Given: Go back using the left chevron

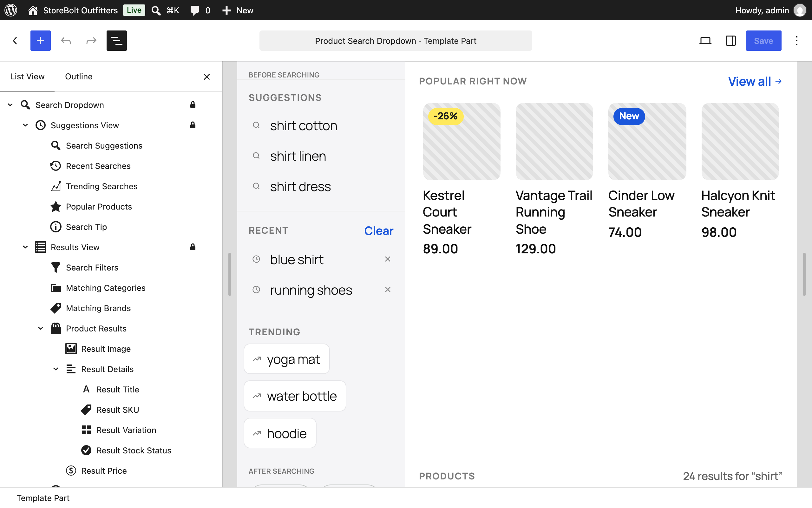Looking at the screenshot, I should coord(15,41).
